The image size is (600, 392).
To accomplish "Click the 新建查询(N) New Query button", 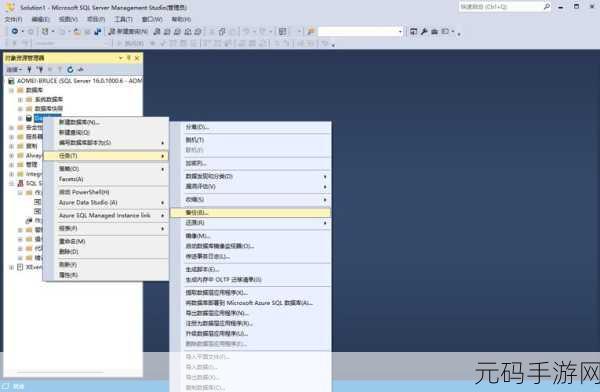I will point(128,31).
